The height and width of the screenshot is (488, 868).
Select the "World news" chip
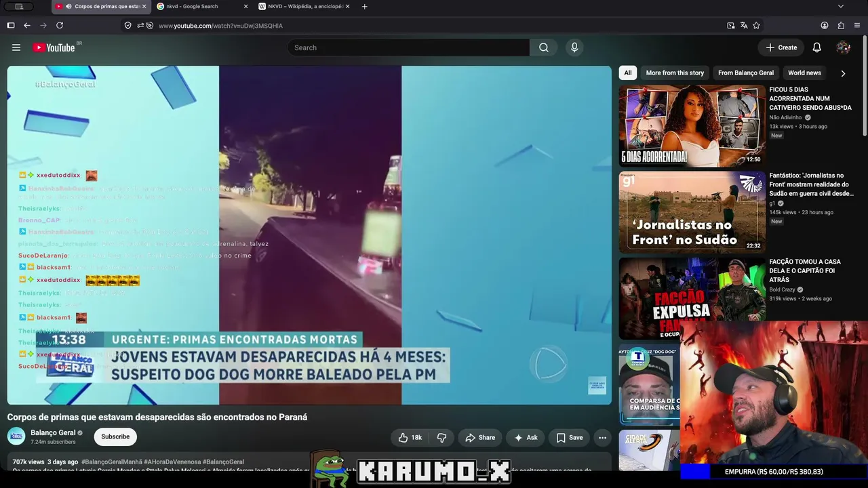tap(804, 73)
